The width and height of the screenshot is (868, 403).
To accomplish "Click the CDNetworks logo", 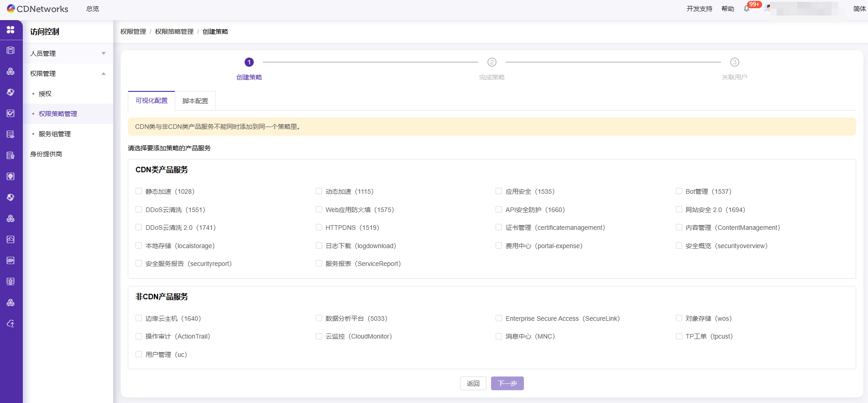I will [37, 9].
